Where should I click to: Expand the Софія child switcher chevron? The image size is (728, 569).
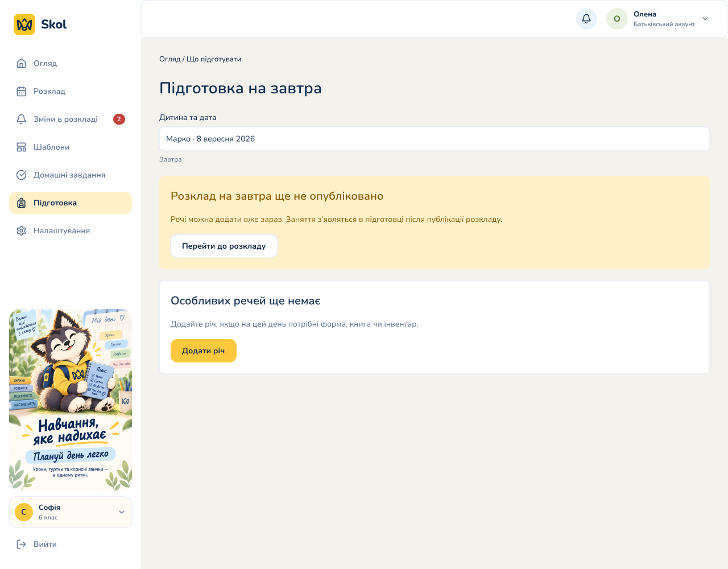(x=121, y=512)
